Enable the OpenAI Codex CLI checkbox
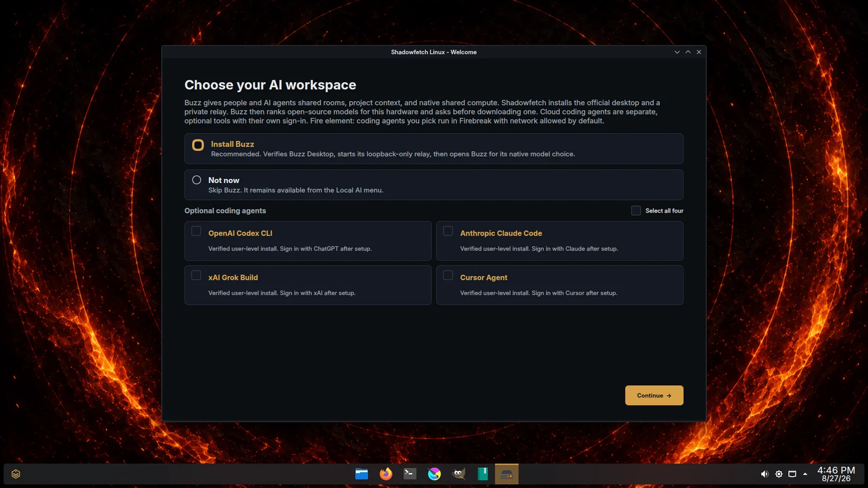Screen dimensions: 868x488 [196, 231]
